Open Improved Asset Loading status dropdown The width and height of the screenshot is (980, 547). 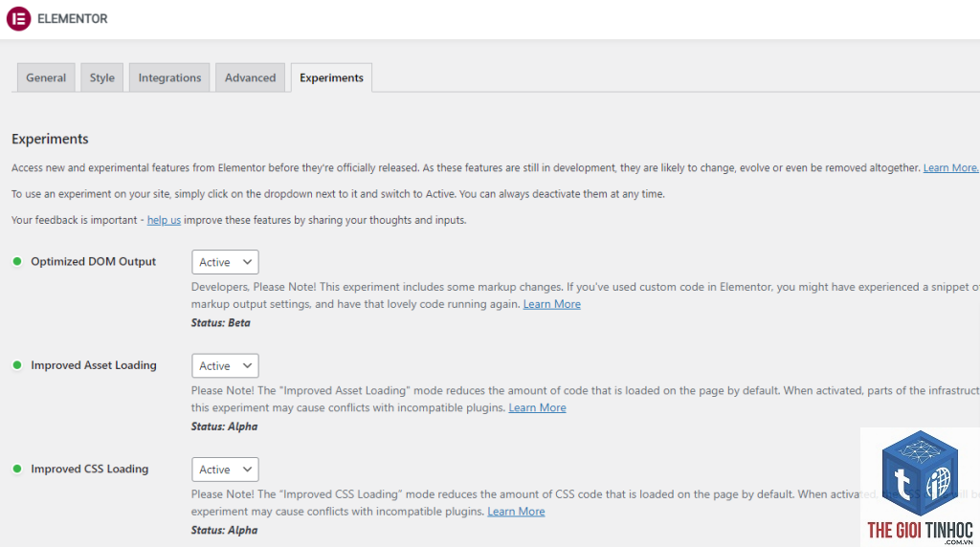pos(225,366)
